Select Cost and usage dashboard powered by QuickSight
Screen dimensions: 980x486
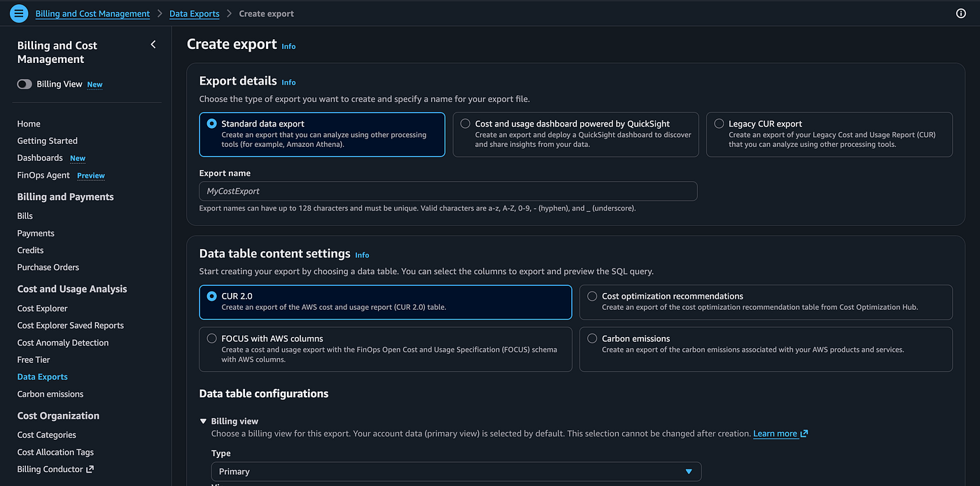pyautogui.click(x=465, y=124)
